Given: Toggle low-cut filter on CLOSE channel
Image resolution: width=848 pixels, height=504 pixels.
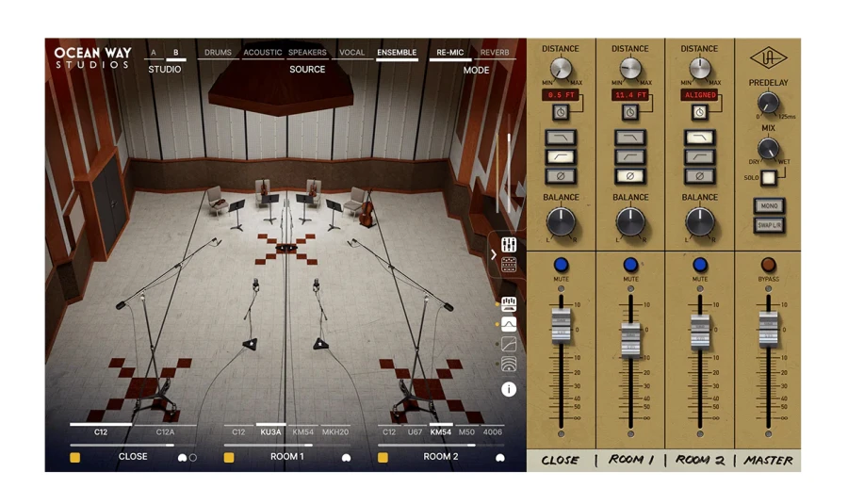Looking at the screenshot, I should (x=561, y=156).
